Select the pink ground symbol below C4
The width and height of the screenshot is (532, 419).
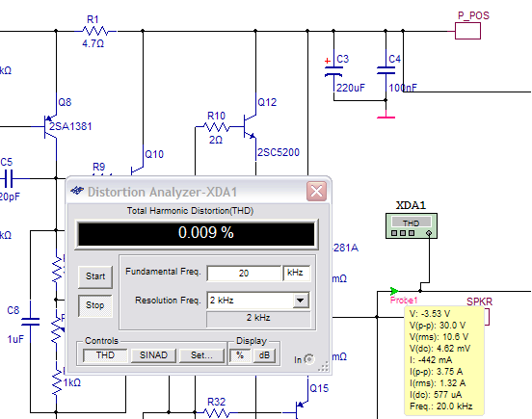(386, 115)
